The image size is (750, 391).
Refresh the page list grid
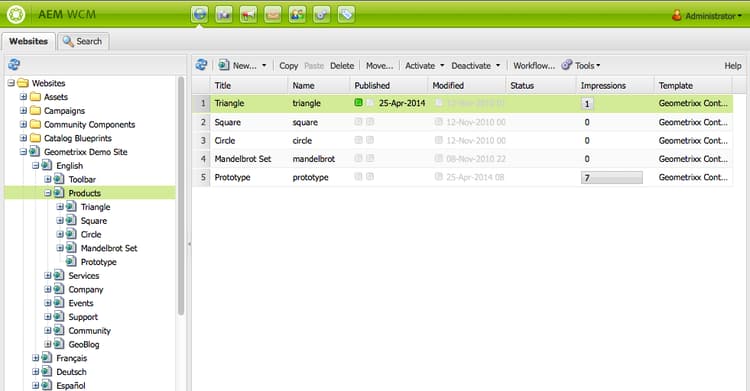pos(201,65)
